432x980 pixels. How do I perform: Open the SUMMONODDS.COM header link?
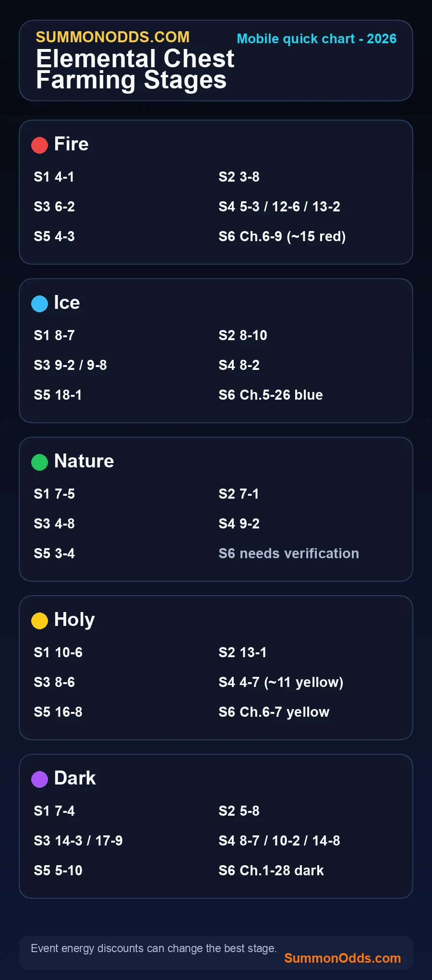[x=113, y=37]
